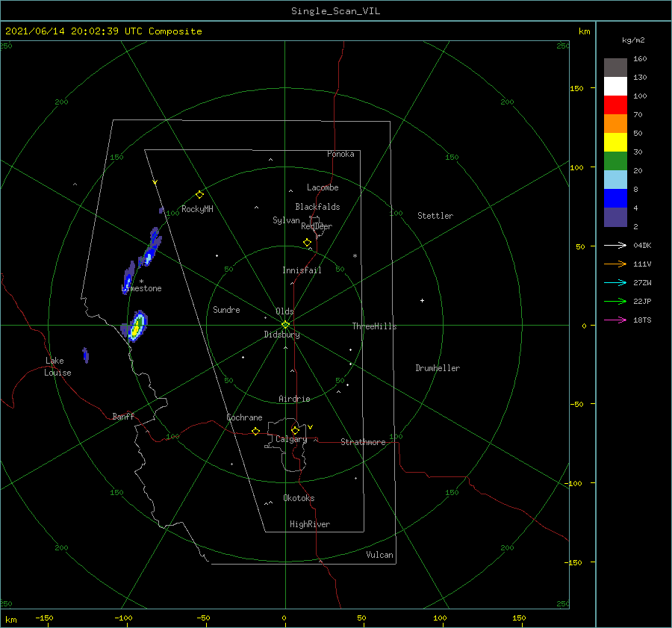672x628 pixels.
Task: Click the green 22JP arrow icon
Action: 615,302
